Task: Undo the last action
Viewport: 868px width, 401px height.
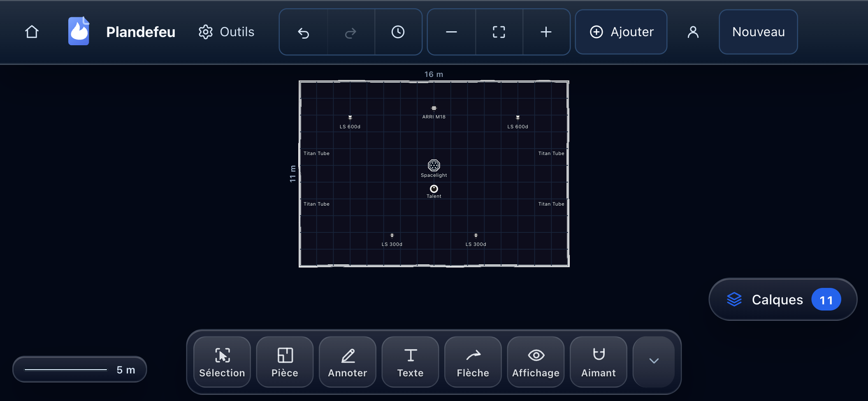Action: point(304,32)
